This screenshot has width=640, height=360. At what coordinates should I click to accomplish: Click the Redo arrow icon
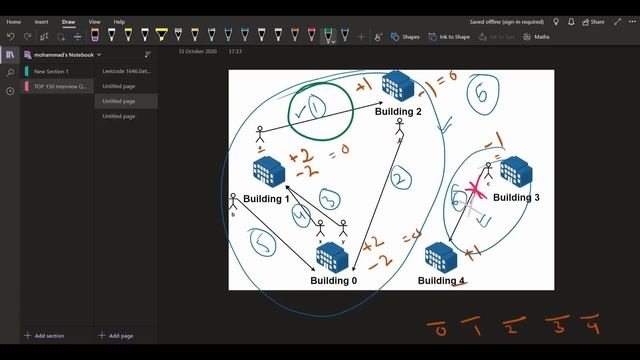(27, 37)
